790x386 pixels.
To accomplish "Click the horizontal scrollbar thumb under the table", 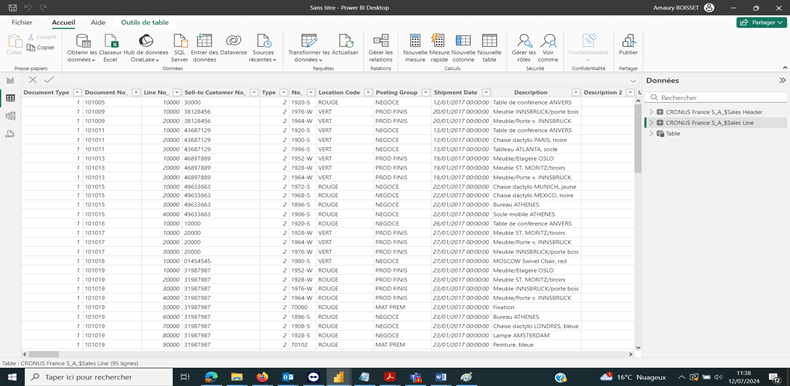I will pyautogui.click(x=43, y=354).
